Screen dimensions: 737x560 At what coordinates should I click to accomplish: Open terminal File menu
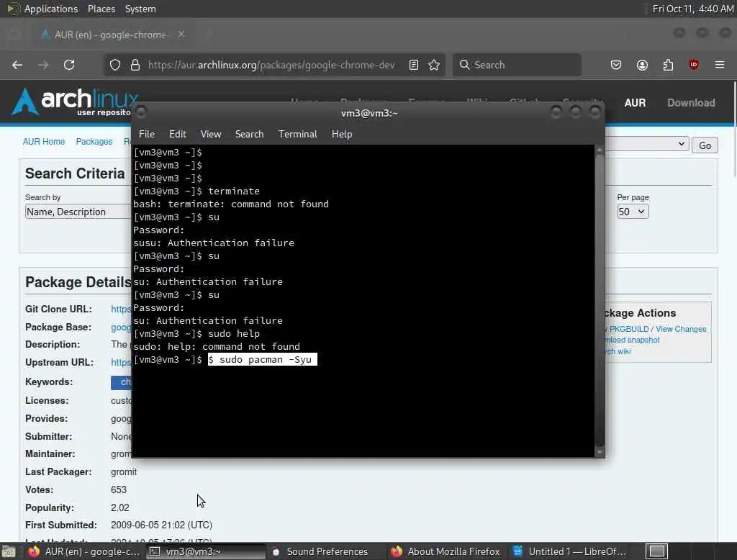click(147, 134)
